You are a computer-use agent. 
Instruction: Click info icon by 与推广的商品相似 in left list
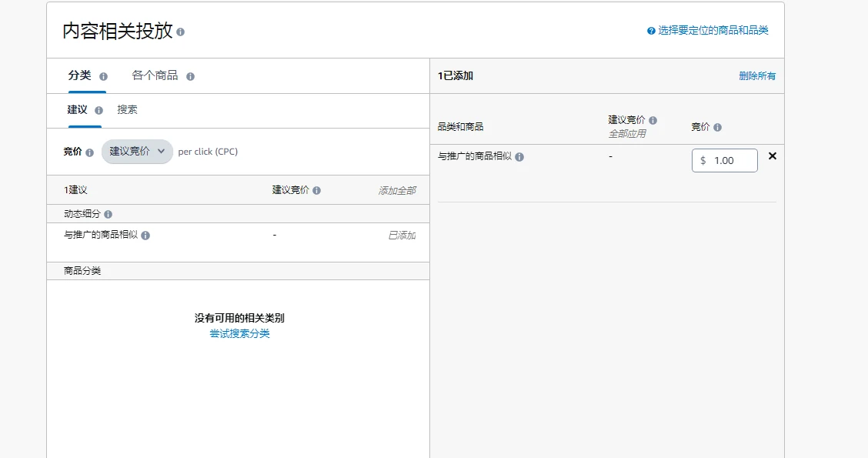click(x=145, y=236)
